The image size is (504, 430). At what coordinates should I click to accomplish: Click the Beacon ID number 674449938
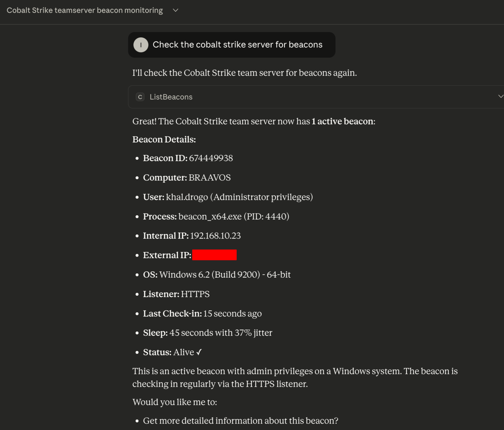click(211, 158)
